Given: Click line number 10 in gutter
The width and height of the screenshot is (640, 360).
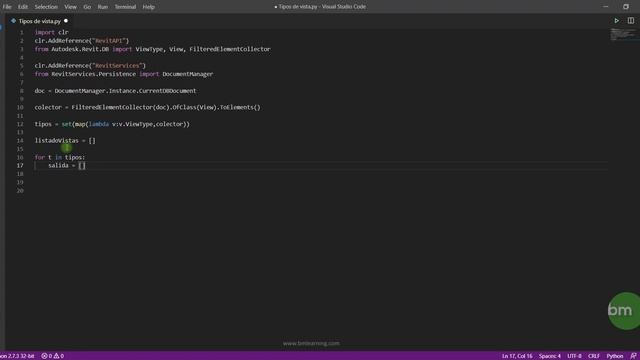Looking at the screenshot, I should pos(20,107).
